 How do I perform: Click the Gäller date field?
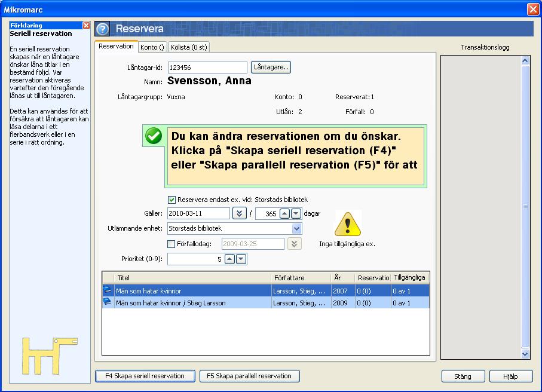tap(198, 214)
